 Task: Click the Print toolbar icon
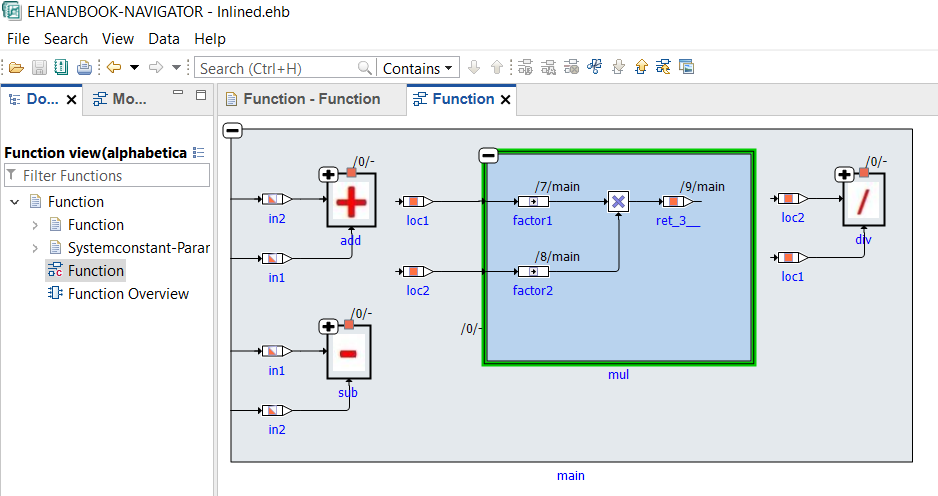click(84, 68)
